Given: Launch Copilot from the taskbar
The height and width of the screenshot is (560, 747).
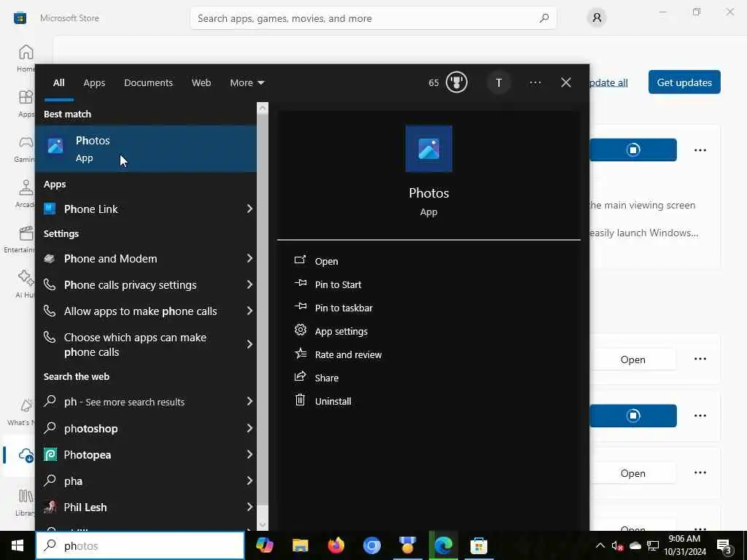Looking at the screenshot, I should point(264,545).
